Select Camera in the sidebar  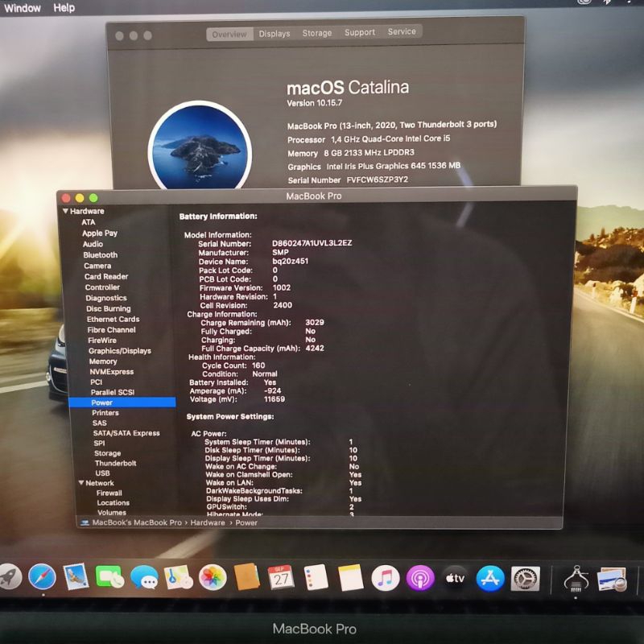(97, 266)
